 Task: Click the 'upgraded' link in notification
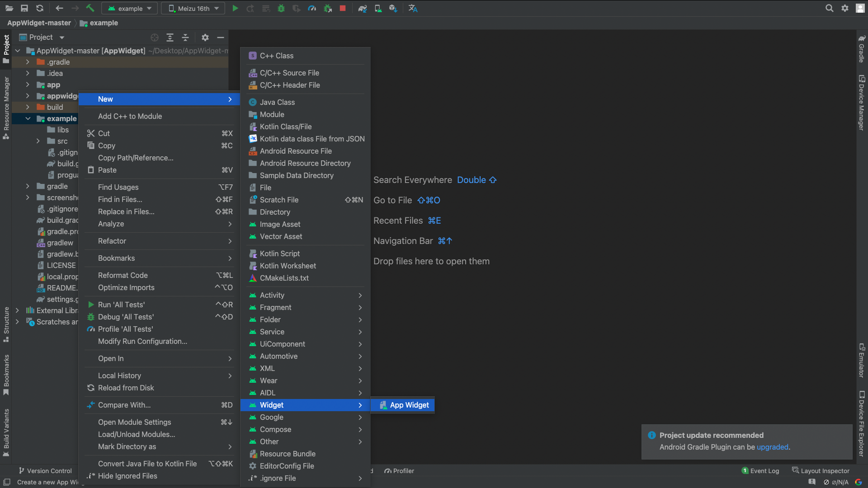pyautogui.click(x=772, y=447)
